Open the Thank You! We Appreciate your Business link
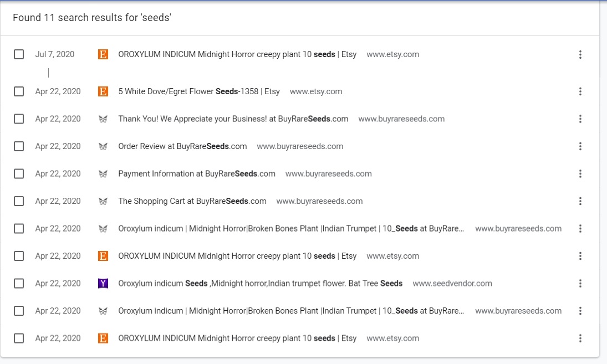607x364 pixels. pyautogui.click(x=233, y=119)
